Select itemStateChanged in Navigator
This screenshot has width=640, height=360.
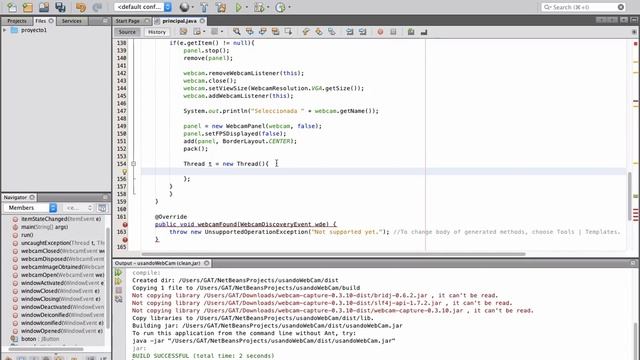coord(61,219)
